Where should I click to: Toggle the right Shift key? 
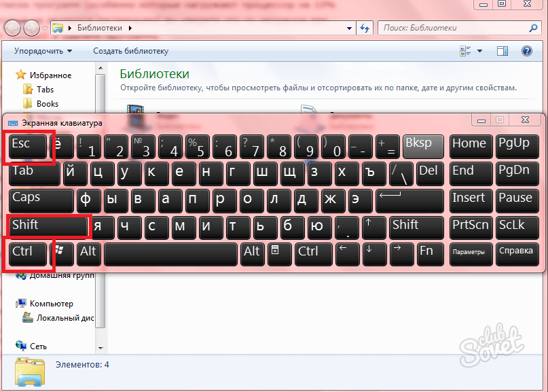click(416, 228)
